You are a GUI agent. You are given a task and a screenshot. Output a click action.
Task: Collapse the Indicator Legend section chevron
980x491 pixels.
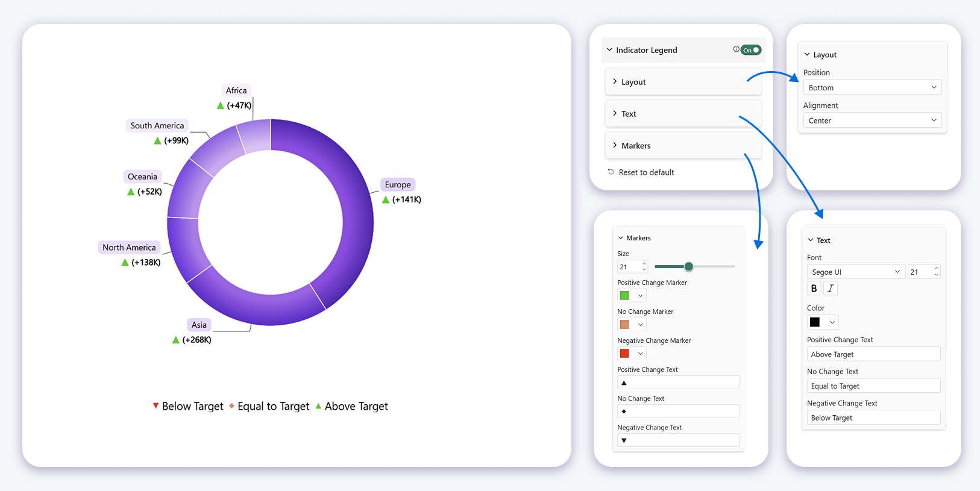coord(609,50)
